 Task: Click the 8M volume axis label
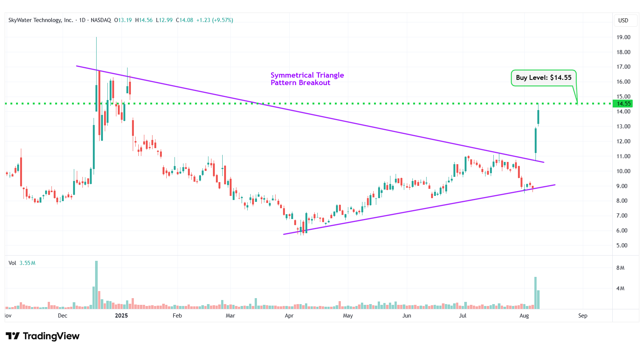point(620,268)
